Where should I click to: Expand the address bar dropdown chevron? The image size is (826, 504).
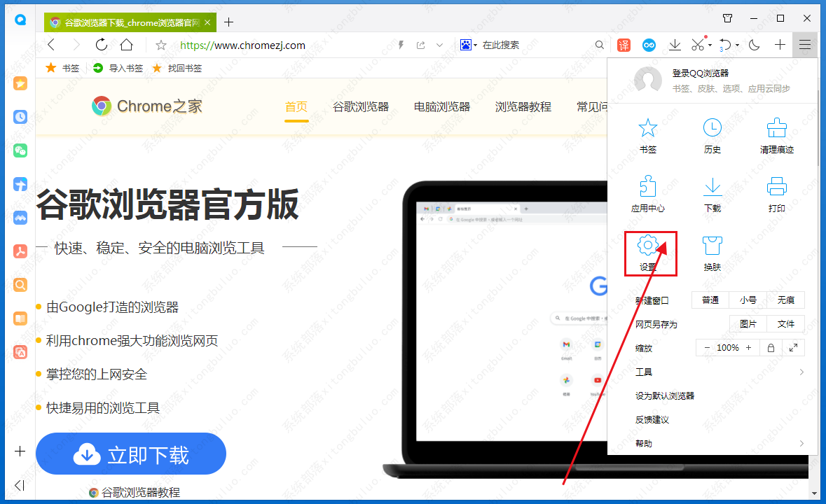(x=439, y=45)
